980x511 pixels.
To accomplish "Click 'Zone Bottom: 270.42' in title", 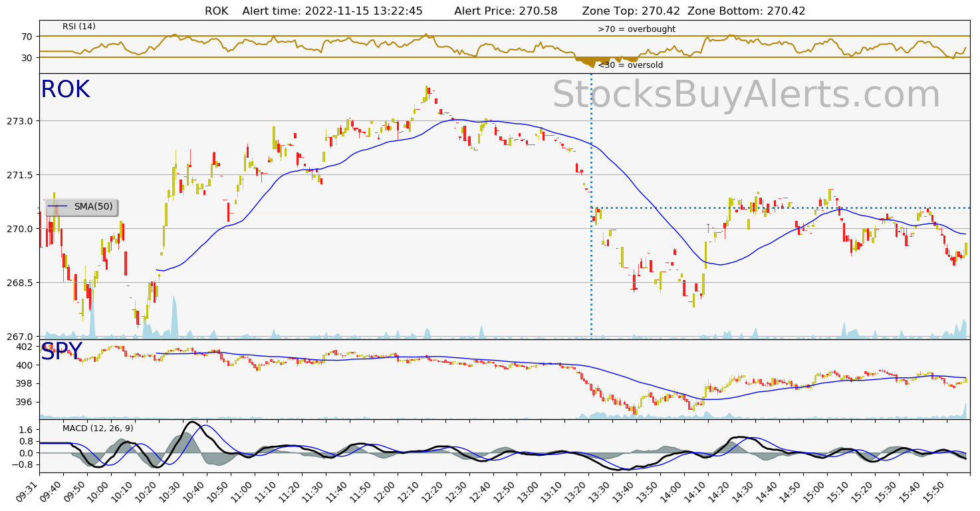I will click(x=747, y=11).
